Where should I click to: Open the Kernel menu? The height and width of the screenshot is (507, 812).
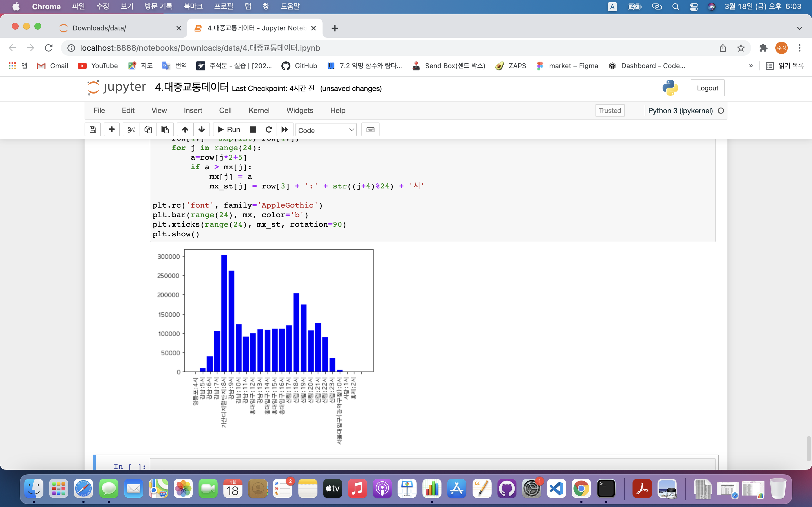pos(259,110)
